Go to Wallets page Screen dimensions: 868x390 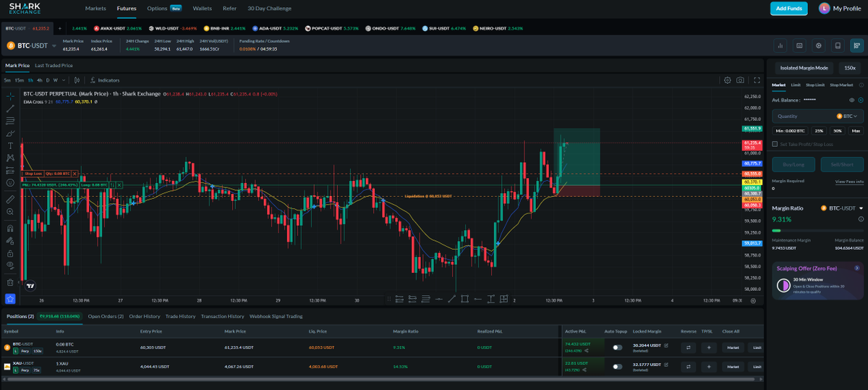click(x=203, y=9)
